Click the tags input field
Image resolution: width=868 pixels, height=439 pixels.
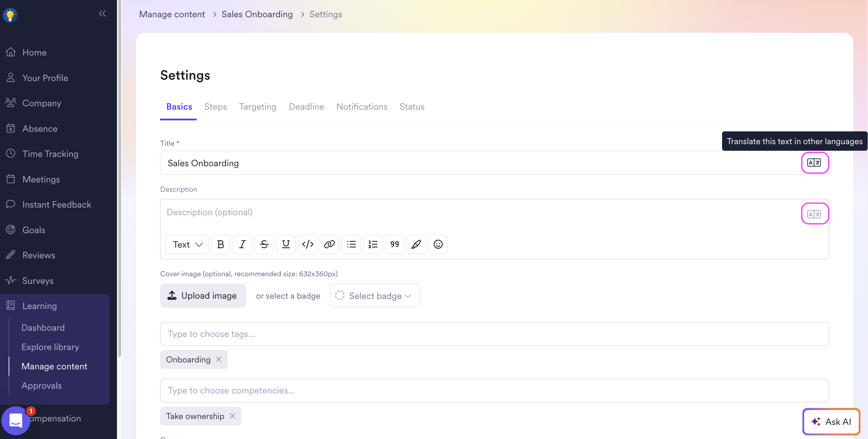coord(494,334)
